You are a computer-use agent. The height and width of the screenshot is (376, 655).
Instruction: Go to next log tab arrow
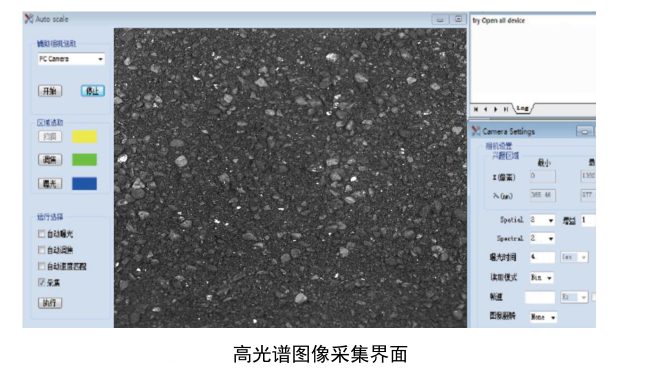(x=495, y=109)
